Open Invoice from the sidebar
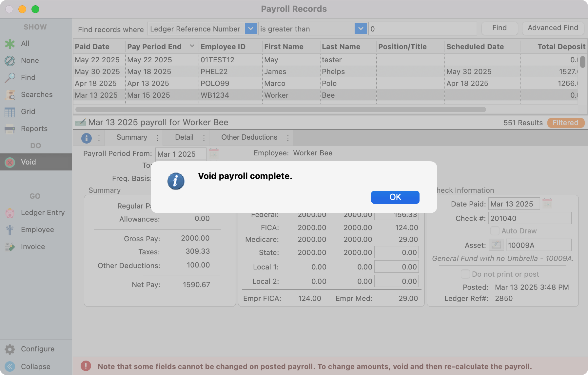 (x=10, y=247)
